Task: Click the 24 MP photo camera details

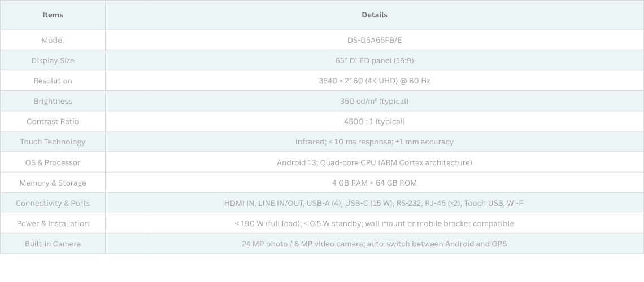Action: (x=374, y=244)
